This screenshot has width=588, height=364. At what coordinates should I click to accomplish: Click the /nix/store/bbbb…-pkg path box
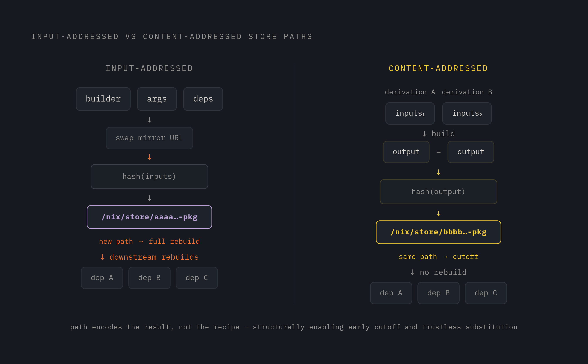click(x=439, y=232)
